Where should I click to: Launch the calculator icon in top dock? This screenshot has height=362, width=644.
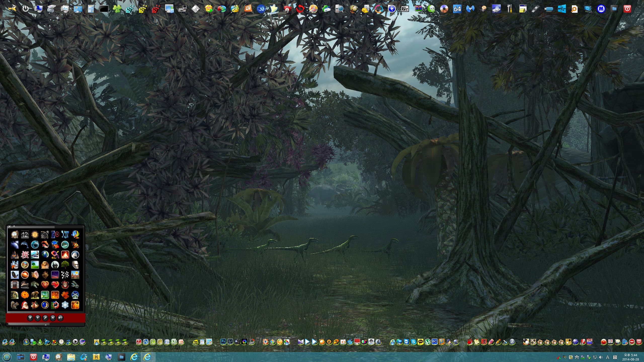coord(91,9)
